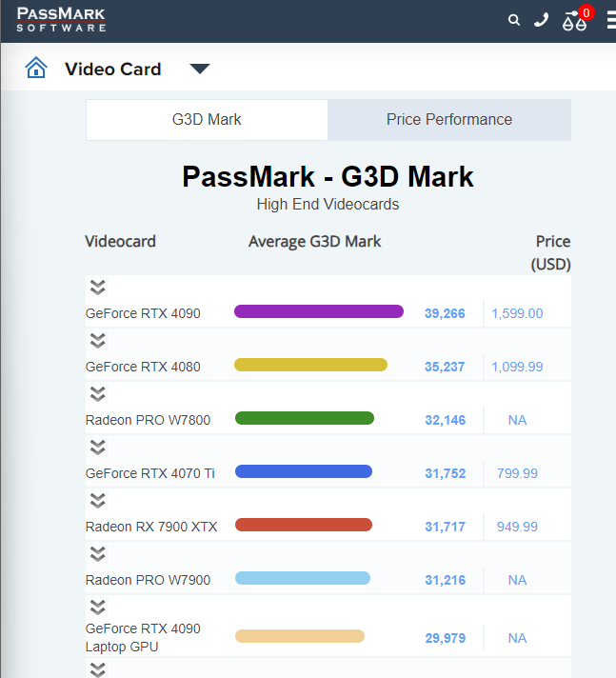
Task: Open the compare scales icon
Action: tap(574, 20)
